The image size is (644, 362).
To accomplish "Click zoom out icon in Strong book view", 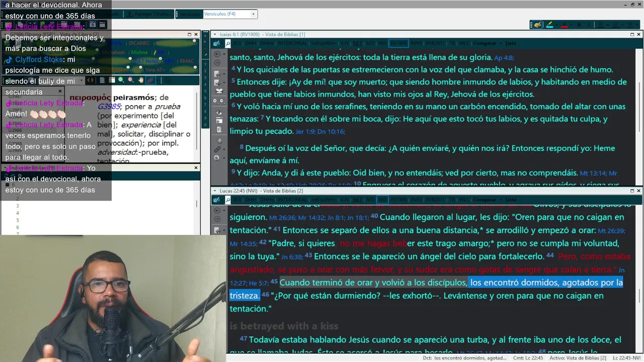I will click(131, 80).
